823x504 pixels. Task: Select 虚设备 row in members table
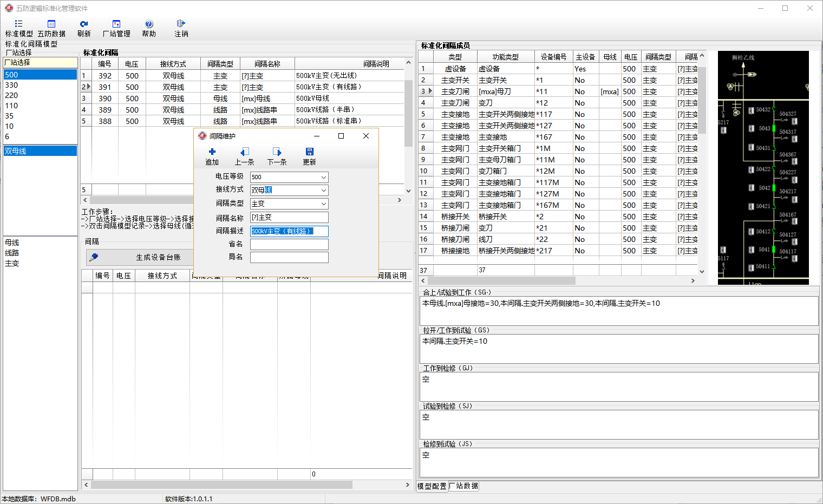coord(558,69)
